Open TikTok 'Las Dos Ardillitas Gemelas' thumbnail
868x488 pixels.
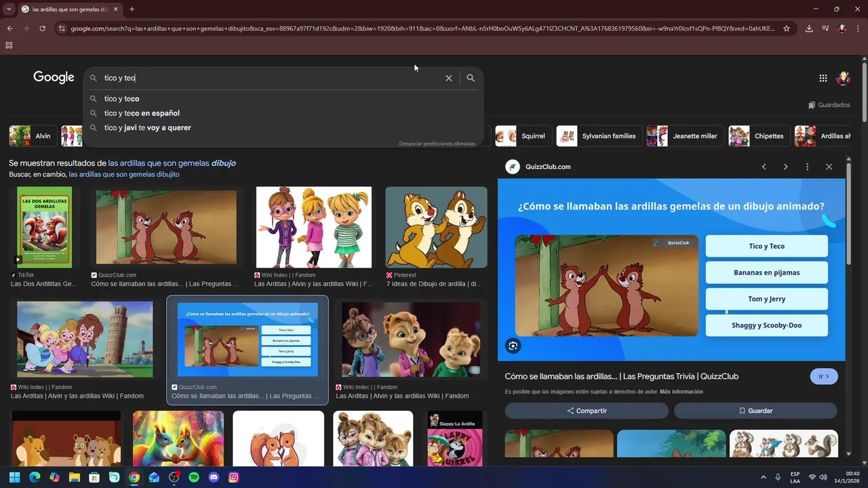(x=44, y=226)
